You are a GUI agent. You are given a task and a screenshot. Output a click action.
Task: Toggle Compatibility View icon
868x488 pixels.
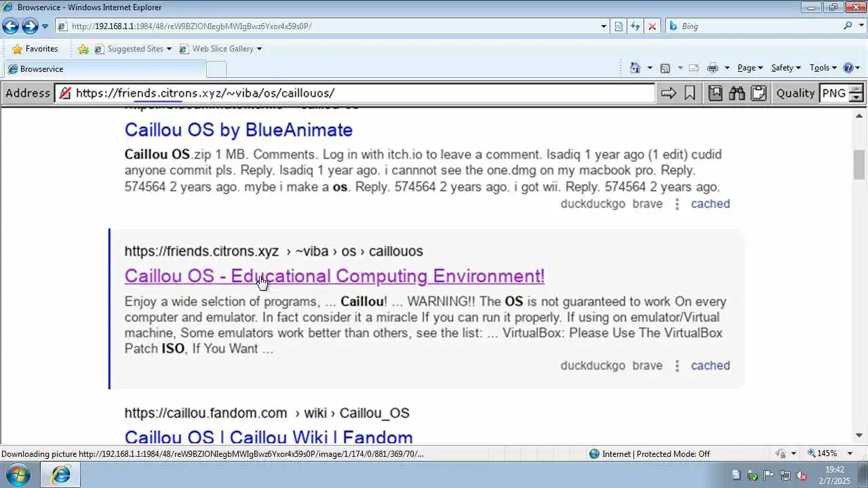(618, 26)
